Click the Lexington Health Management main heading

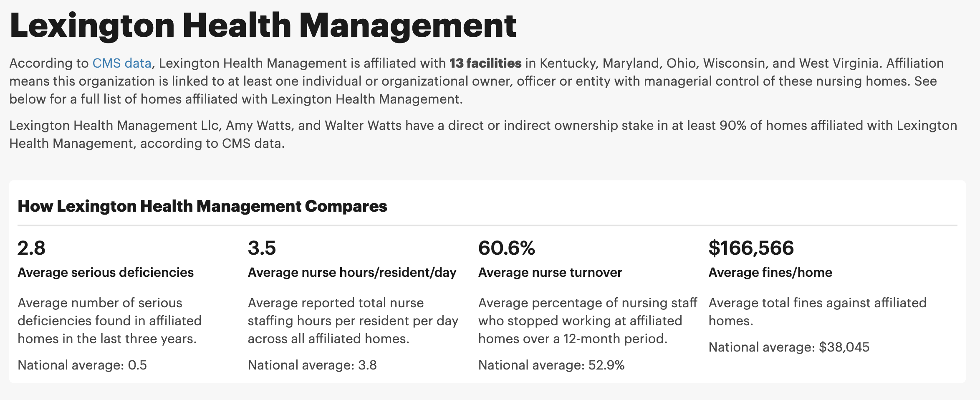(263, 26)
